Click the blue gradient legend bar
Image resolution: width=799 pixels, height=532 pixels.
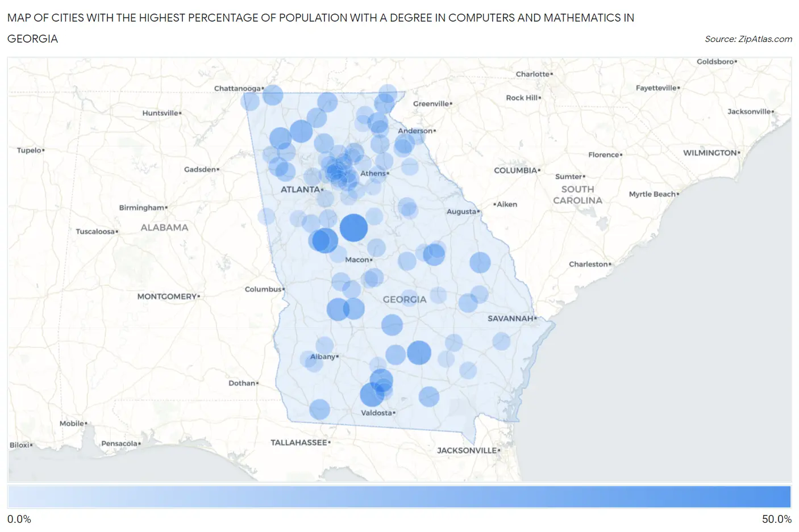click(399, 497)
